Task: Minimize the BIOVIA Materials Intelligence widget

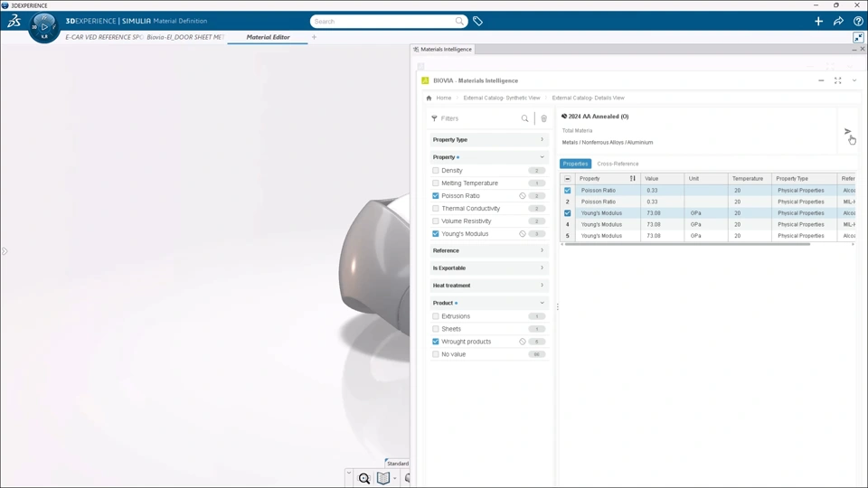Action: click(x=821, y=80)
